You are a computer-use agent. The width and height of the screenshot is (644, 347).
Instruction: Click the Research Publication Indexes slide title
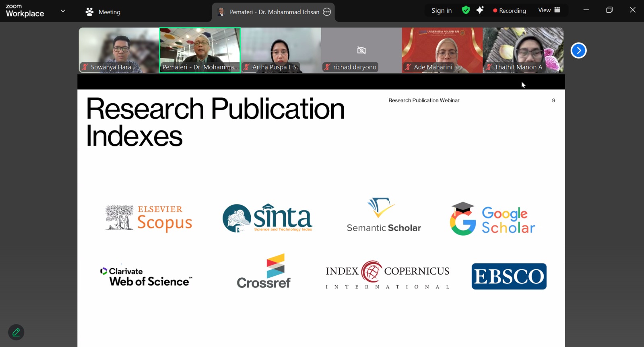point(215,122)
